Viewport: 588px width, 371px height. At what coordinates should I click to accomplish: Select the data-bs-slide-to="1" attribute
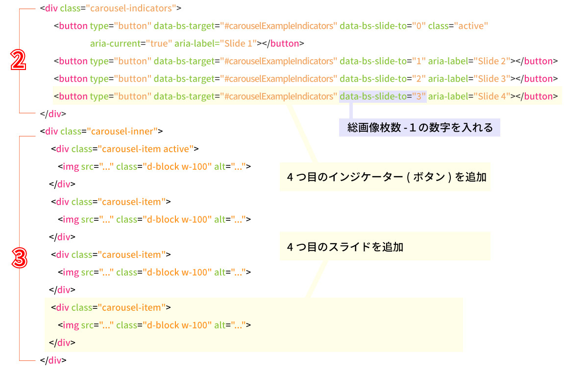[x=383, y=61]
